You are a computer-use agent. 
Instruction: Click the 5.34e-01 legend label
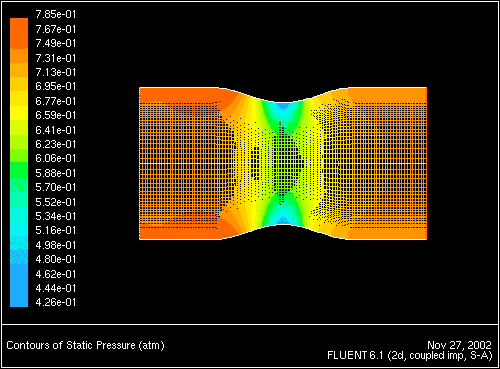pos(56,216)
